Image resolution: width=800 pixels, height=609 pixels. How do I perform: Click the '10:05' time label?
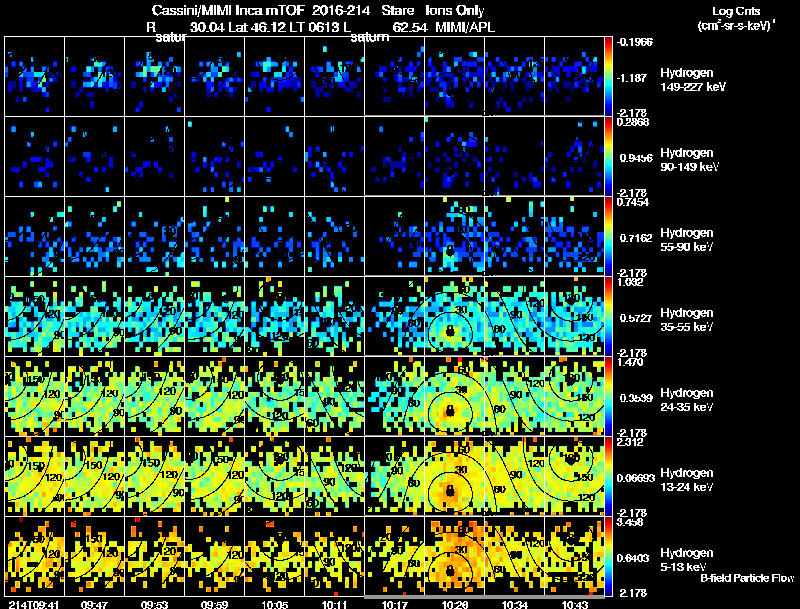coord(274,605)
